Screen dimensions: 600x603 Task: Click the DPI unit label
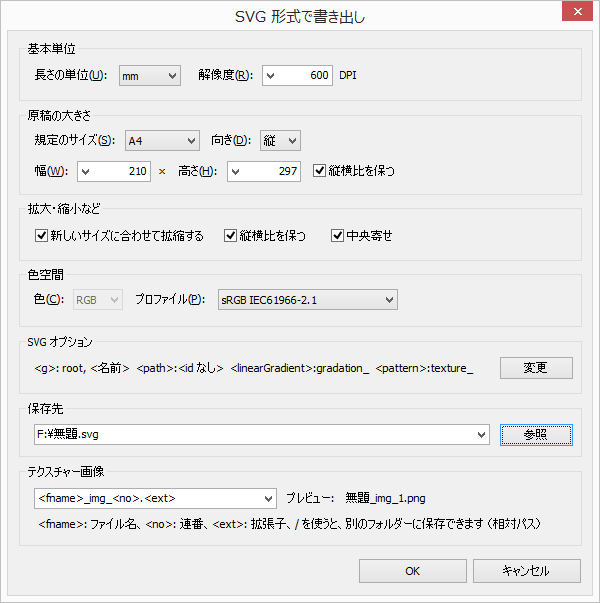[x=348, y=75]
